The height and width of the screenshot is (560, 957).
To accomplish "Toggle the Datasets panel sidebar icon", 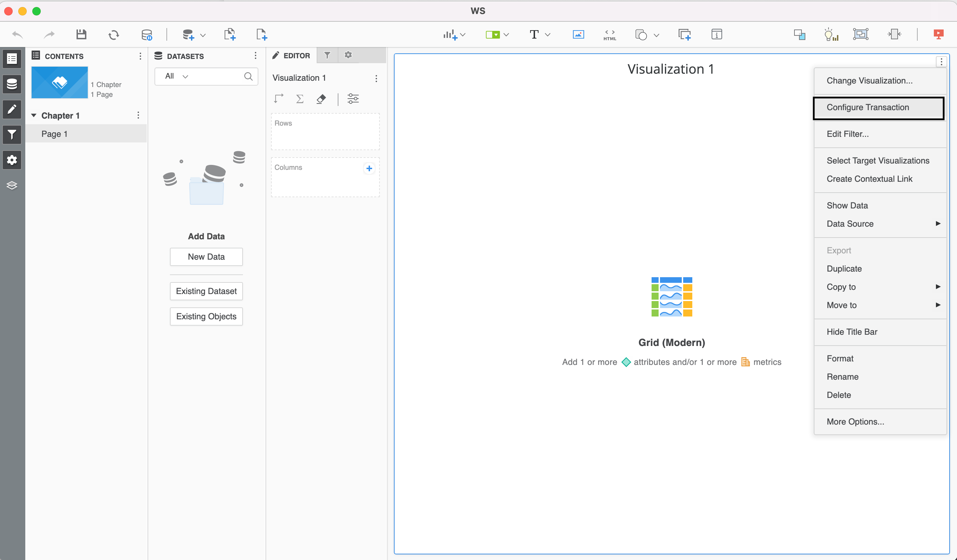I will [x=12, y=84].
